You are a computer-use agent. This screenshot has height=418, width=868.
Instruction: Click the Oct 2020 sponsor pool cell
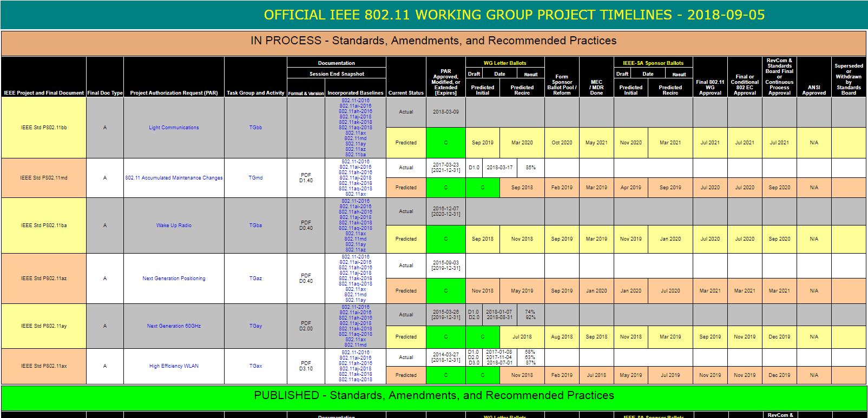(562, 143)
